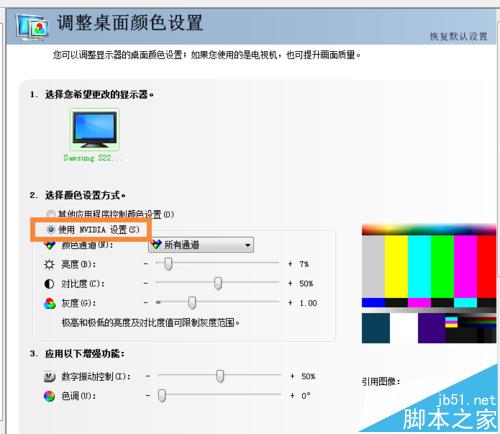Click the 对比度 contrast slider handle

pyautogui.click(x=218, y=283)
